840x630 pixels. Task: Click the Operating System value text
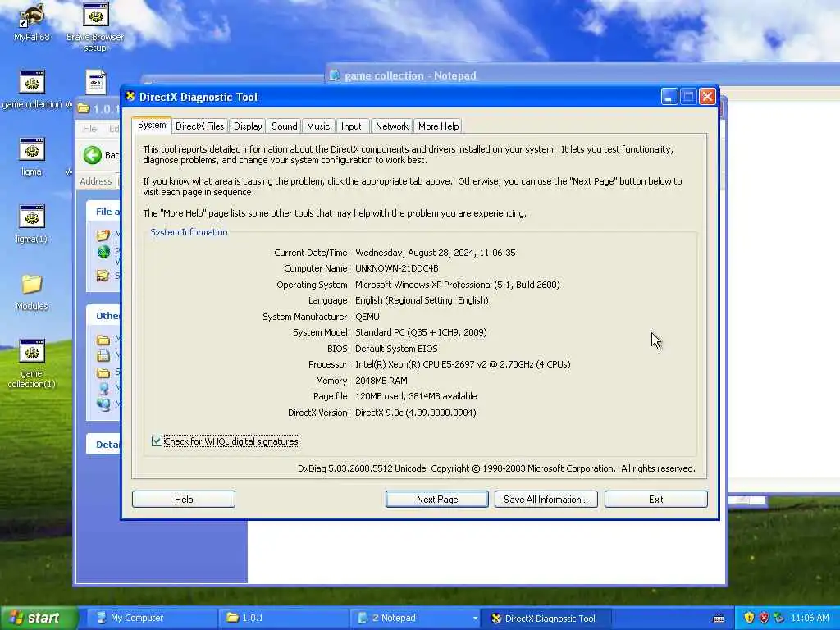coord(458,285)
